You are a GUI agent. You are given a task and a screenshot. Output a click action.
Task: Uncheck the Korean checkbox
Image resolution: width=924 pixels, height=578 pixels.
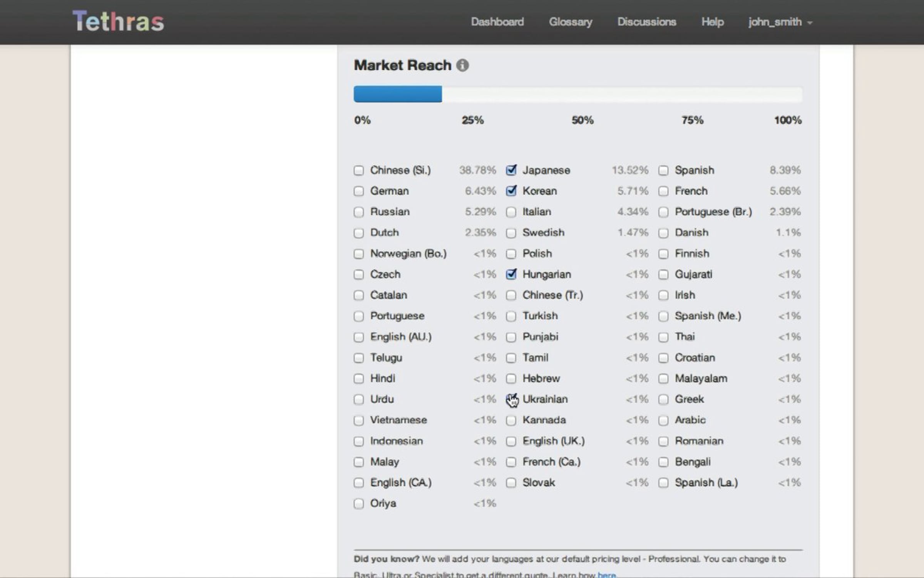[511, 191]
